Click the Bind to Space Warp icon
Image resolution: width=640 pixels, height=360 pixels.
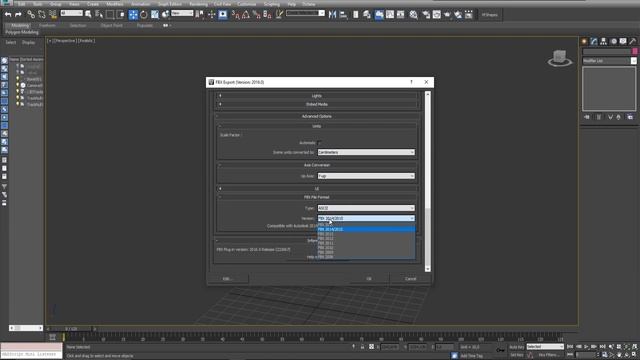pyautogui.click(x=53, y=15)
